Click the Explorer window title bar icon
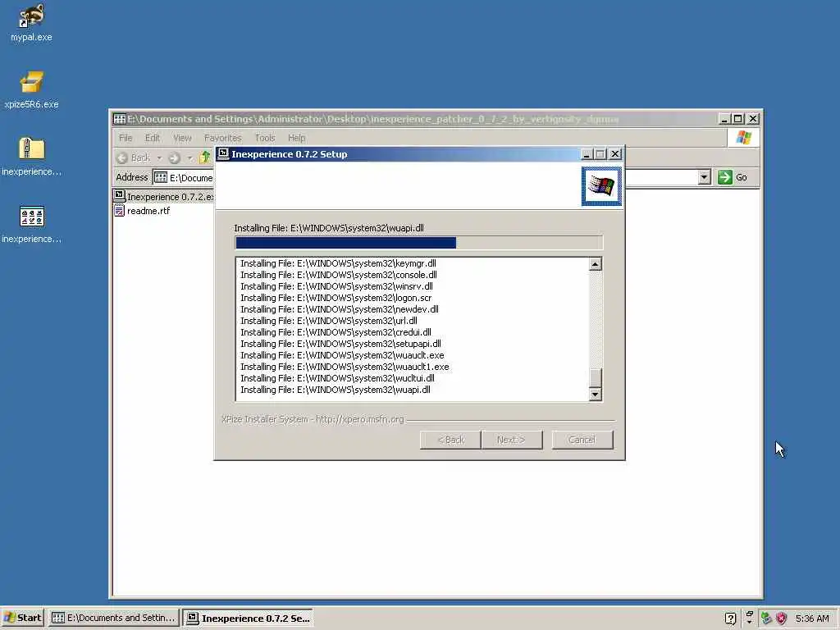The height and width of the screenshot is (630, 840). [120, 119]
